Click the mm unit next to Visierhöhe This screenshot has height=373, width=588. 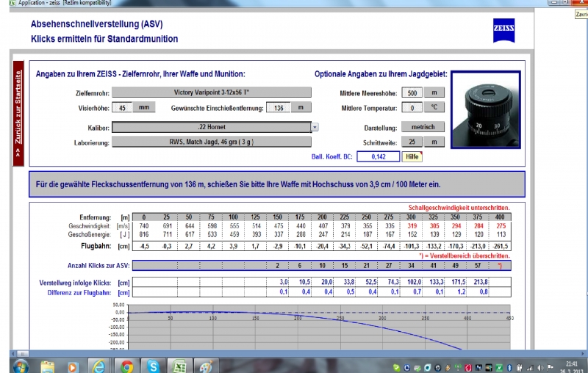[x=144, y=107]
